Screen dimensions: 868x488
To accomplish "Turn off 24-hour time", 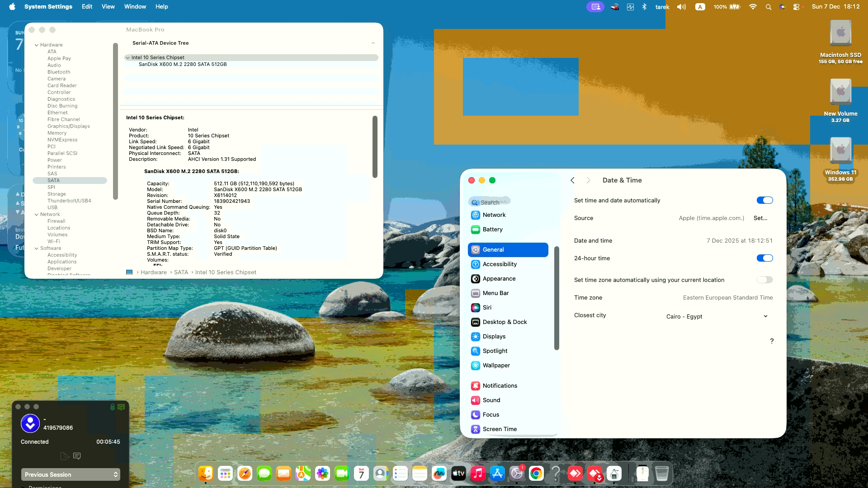I will click(x=765, y=258).
